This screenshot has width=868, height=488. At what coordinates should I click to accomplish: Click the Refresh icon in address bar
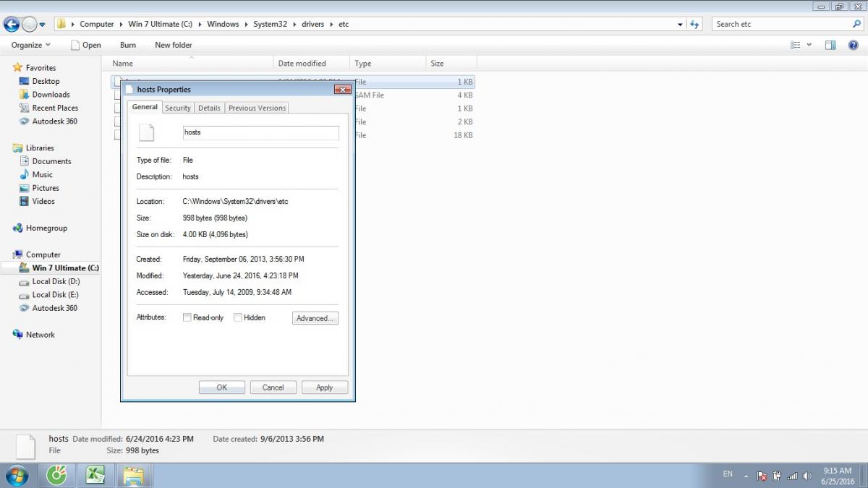tap(694, 24)
